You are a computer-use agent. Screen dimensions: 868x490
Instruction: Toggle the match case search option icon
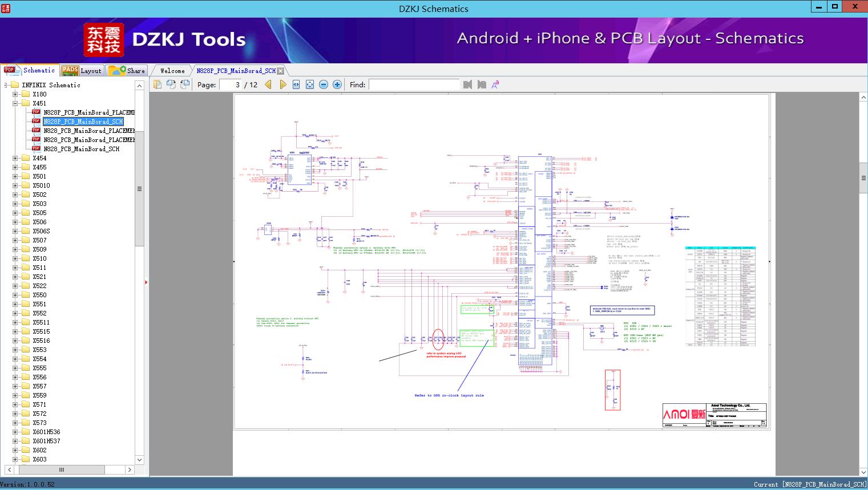[x=495, y=84]
